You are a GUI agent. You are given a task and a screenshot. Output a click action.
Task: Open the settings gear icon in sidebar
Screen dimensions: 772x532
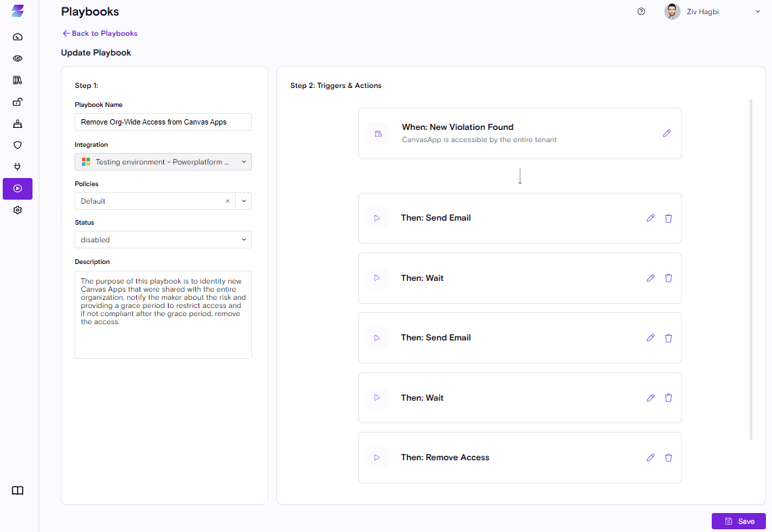pos(18,210)
